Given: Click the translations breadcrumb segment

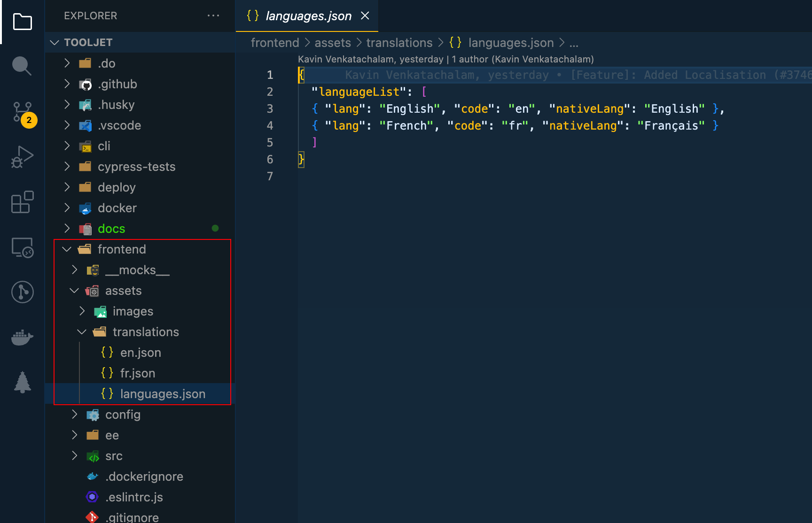Looking at the screenshot, I should (399, 43).
